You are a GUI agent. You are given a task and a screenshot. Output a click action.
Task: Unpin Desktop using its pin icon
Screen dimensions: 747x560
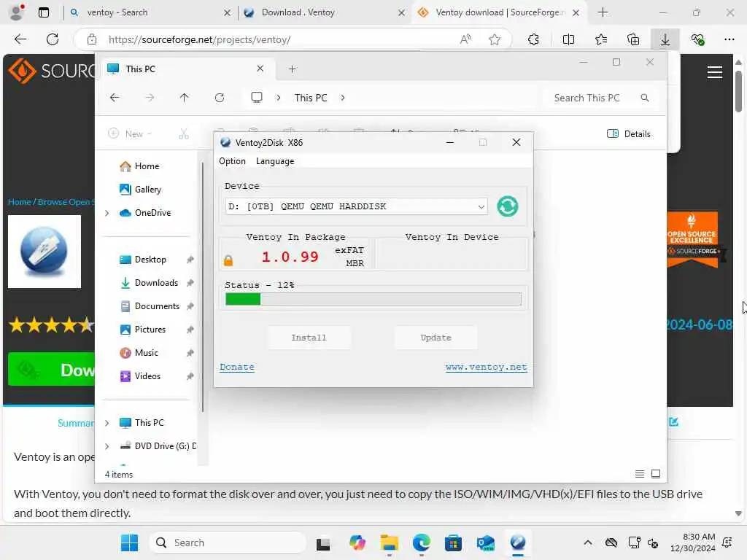(190, 260)
